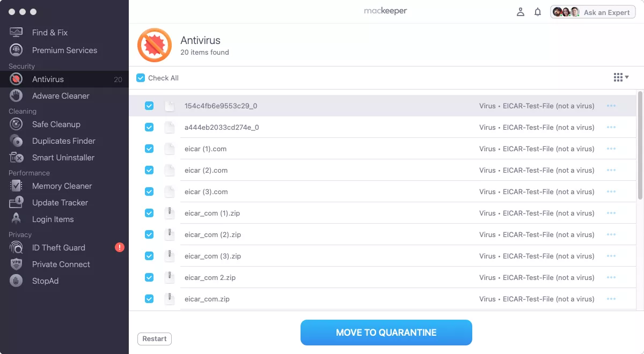Toggle the Check All checkbox

tap(140, 78)
